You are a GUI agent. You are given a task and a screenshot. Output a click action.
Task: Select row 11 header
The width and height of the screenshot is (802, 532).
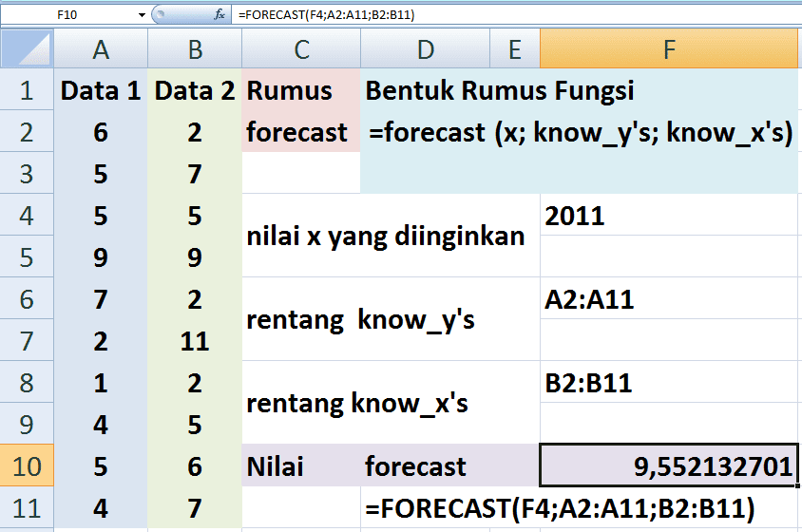pos(27,507)
